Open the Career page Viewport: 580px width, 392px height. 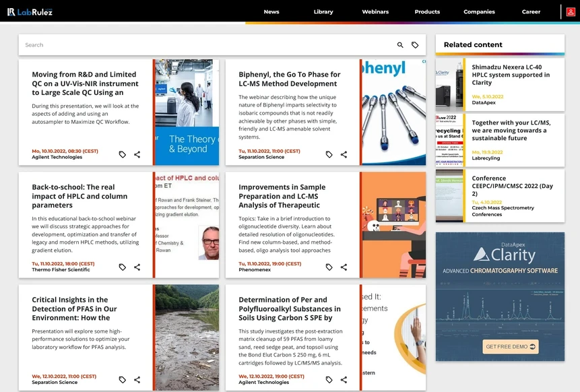pos(531,12)
